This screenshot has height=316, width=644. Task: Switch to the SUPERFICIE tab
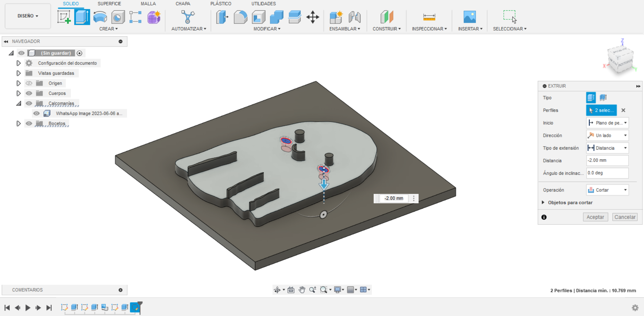click(x=109, y=4)
